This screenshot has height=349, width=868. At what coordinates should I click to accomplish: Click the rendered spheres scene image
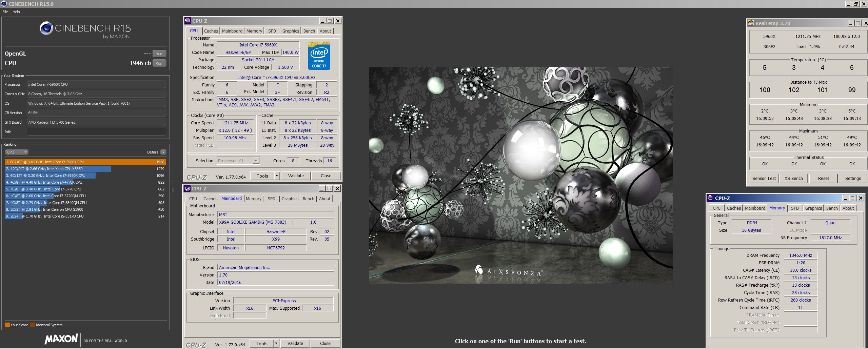[x=520, y=175]
